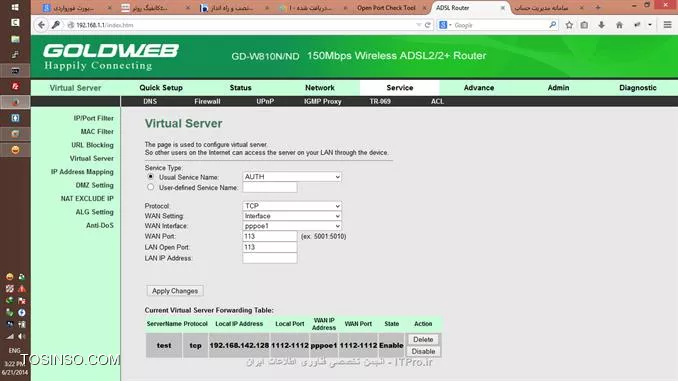Open the blue square taskbar application icon

[15, 118]
